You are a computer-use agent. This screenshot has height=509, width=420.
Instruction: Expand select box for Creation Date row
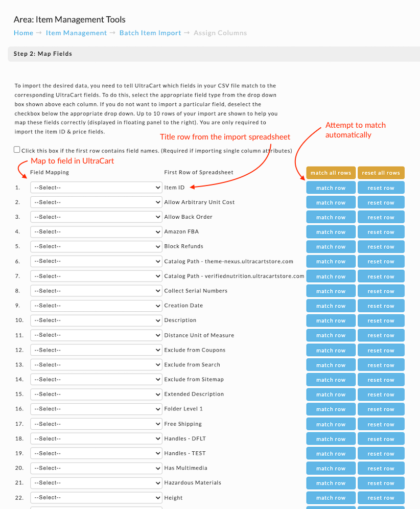coord(96,306)
